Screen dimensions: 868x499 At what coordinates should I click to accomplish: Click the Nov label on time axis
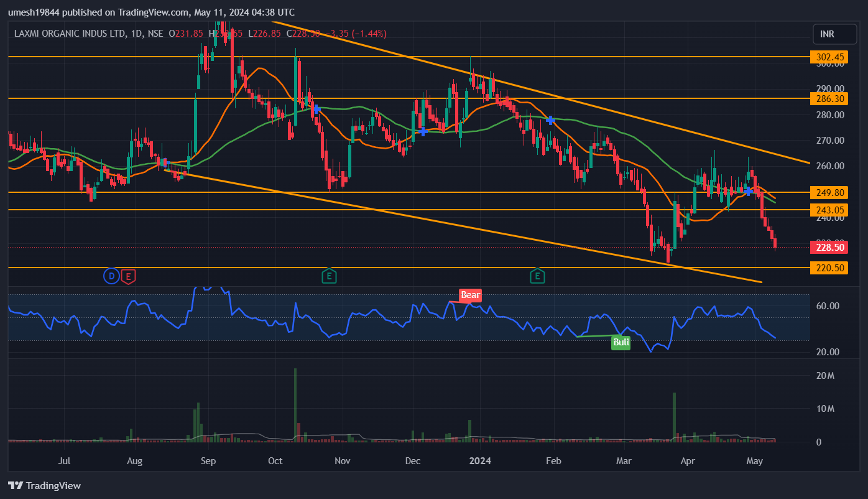[342, 462]
